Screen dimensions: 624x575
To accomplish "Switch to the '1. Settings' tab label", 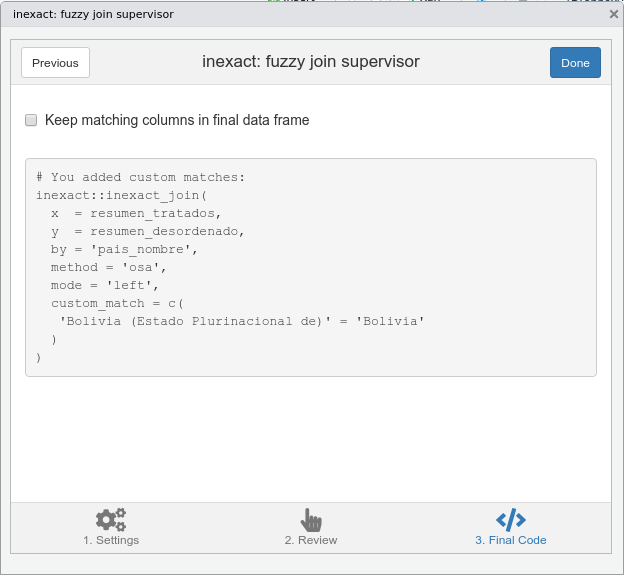I will tap(111, 540).
